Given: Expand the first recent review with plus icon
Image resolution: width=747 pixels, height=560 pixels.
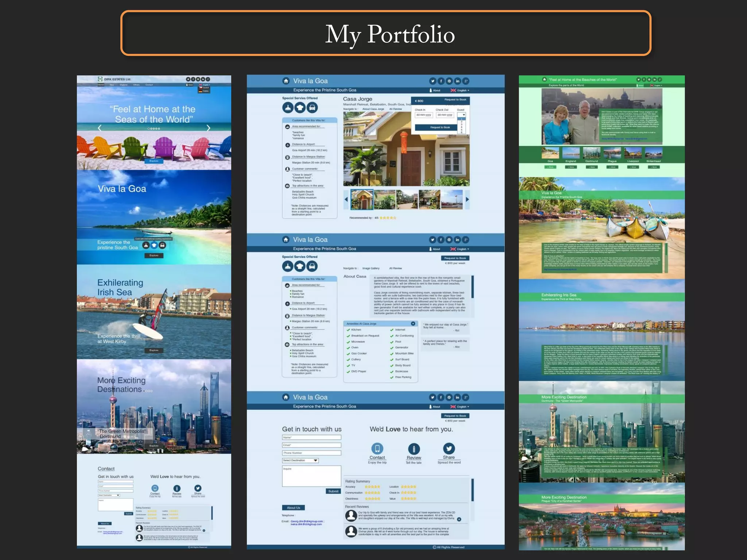Looking at the screenshot, I should pyautogui.click(x=459, y=519).
